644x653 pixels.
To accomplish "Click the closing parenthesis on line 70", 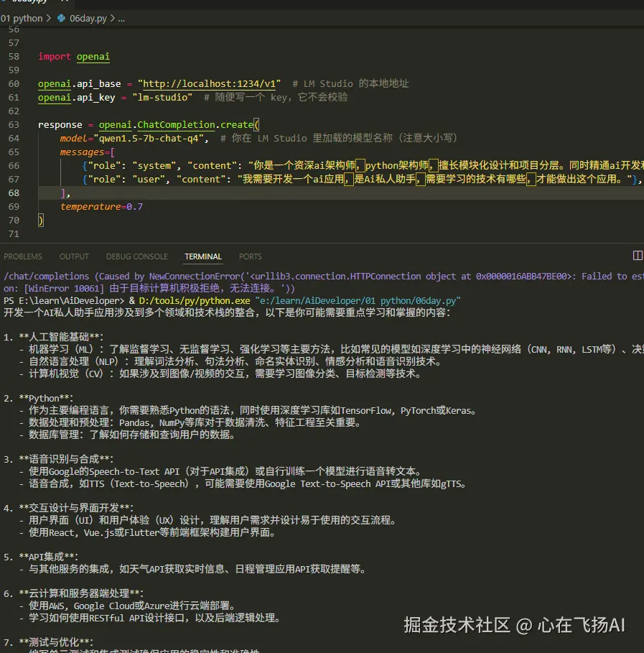I will pyautogui.click(x=41, y=221).
